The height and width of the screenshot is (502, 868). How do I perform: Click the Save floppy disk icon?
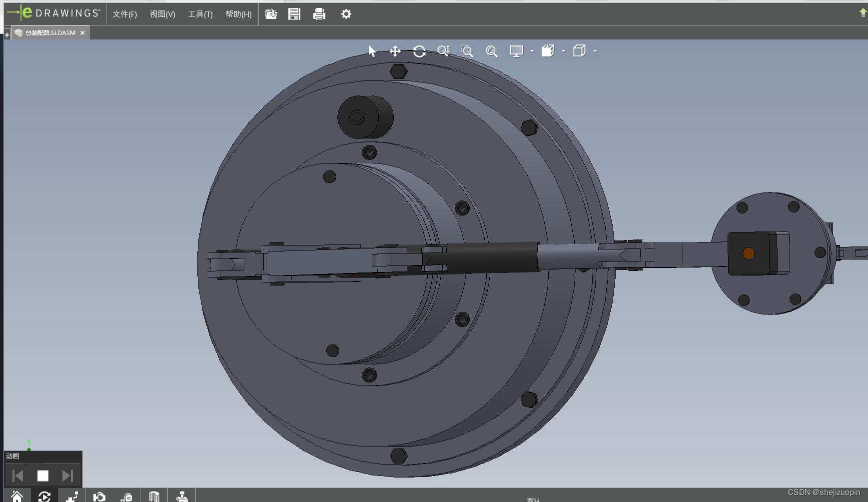[294, 14]
